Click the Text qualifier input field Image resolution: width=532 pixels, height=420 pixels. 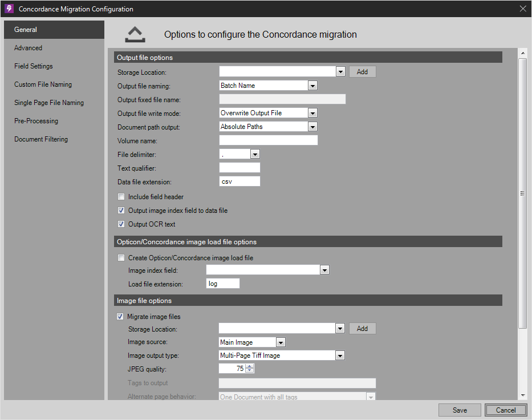click(x=239, y=168)
